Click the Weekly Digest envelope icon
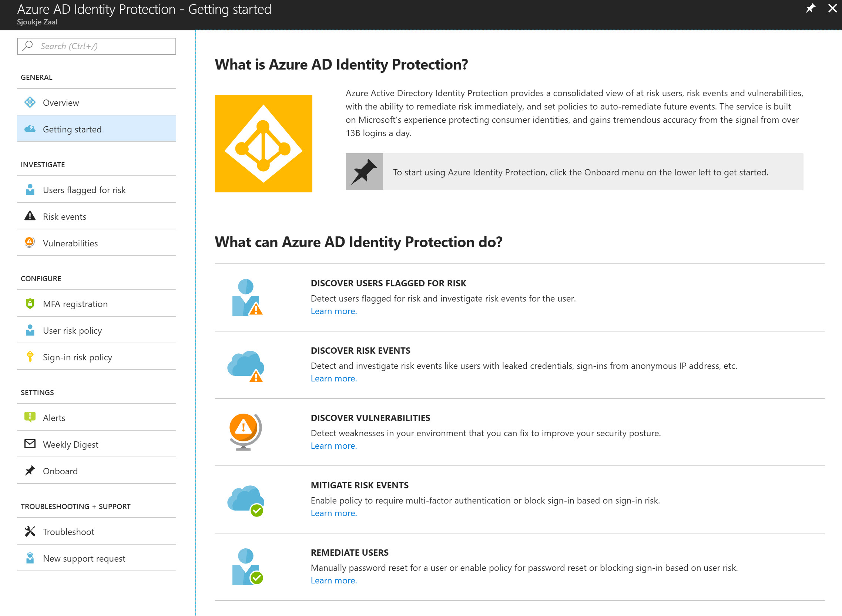Viewport: 842px width, 616px height. point(30,444)
